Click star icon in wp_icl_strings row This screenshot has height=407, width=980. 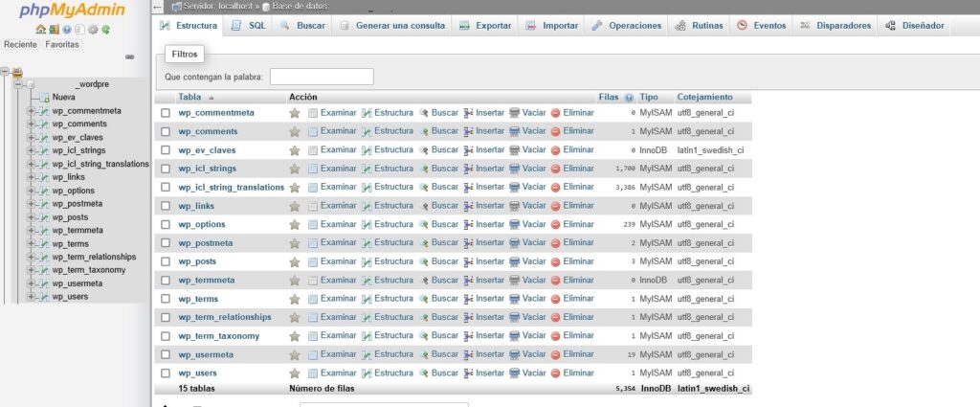[x=295, y=169]
